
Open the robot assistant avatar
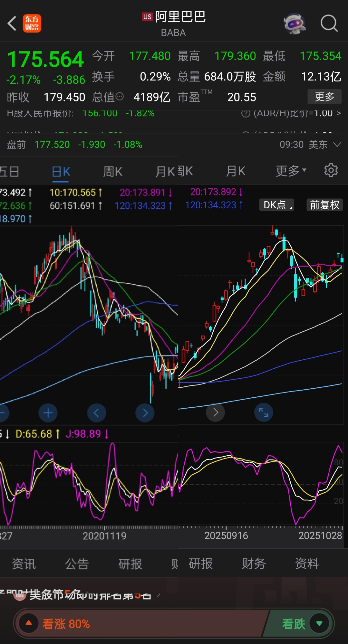[x=295, y=24]
